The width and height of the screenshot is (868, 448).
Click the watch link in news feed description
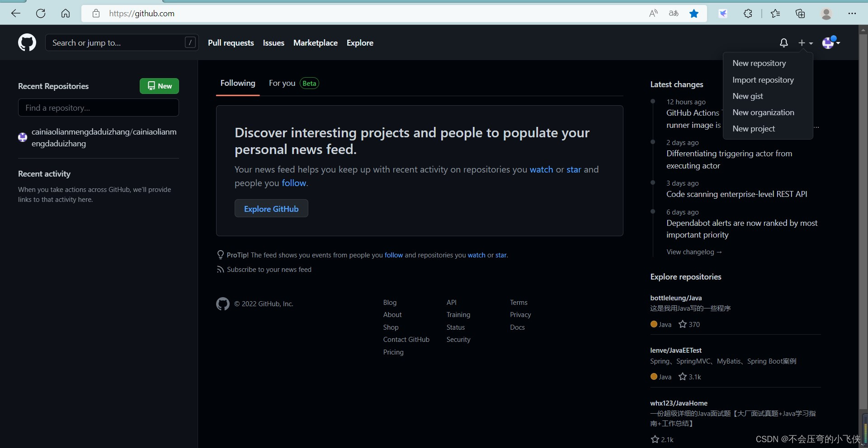click(541, 169)
